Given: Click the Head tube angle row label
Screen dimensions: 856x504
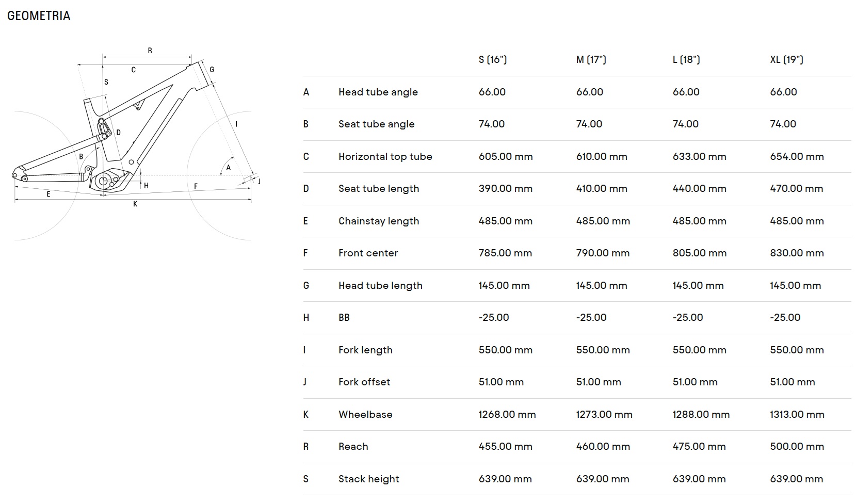Looking at the screenshot, I should point(378,92).
